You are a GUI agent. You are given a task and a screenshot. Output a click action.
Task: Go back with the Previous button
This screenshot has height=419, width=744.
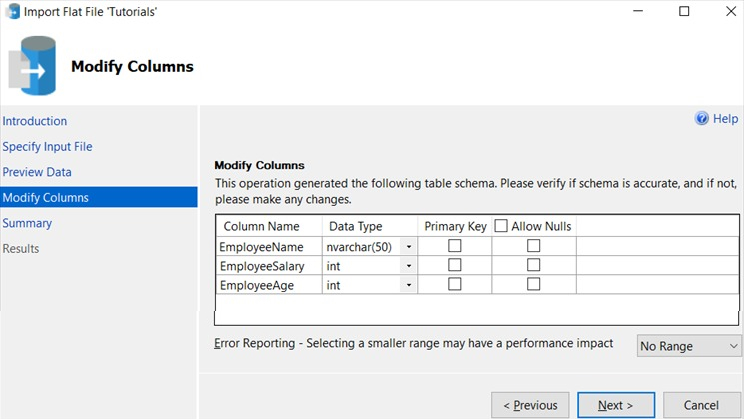coord(530,405)
